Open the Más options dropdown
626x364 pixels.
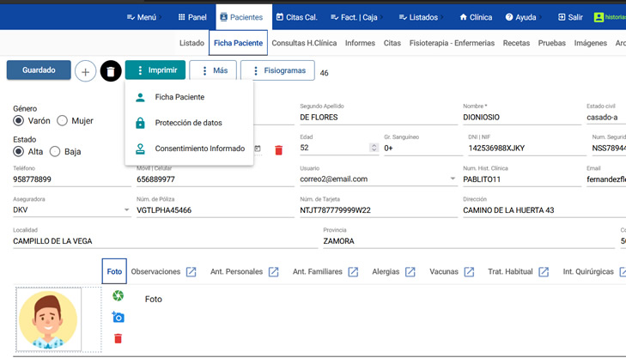click(212, 70)
